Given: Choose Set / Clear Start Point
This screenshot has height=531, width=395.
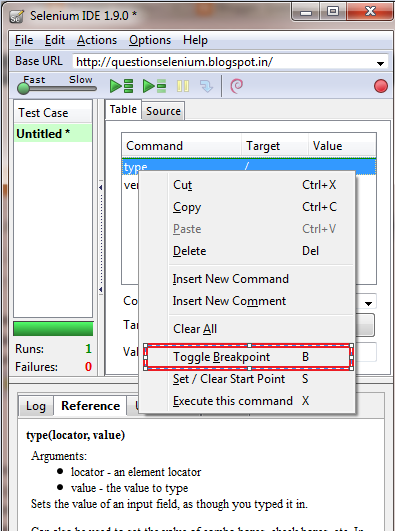Looking at the screenshot, I should tap(247, 379).
